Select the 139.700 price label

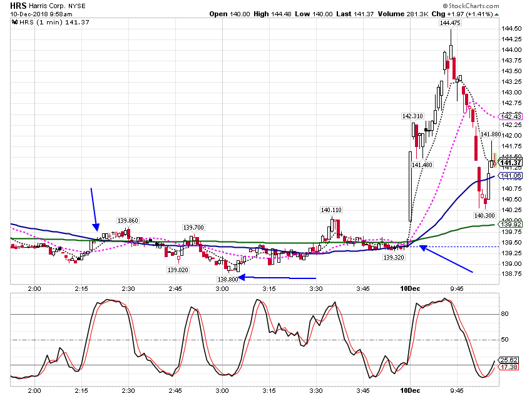pos(193,227)
